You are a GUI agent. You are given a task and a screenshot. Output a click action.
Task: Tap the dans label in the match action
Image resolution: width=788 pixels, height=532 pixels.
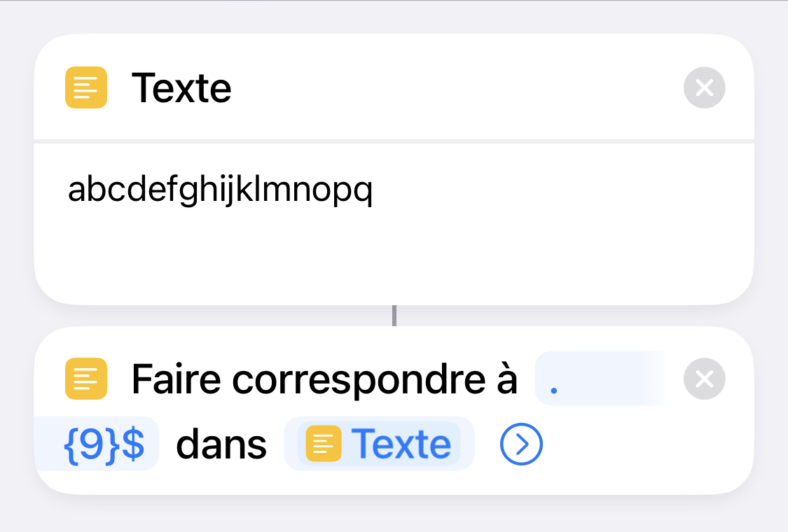click(221, 443)
